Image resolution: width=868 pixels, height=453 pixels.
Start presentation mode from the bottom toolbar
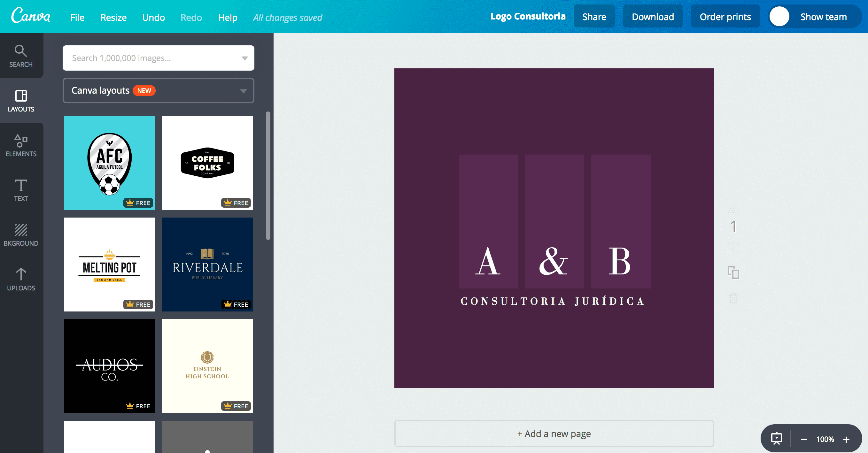776,438
